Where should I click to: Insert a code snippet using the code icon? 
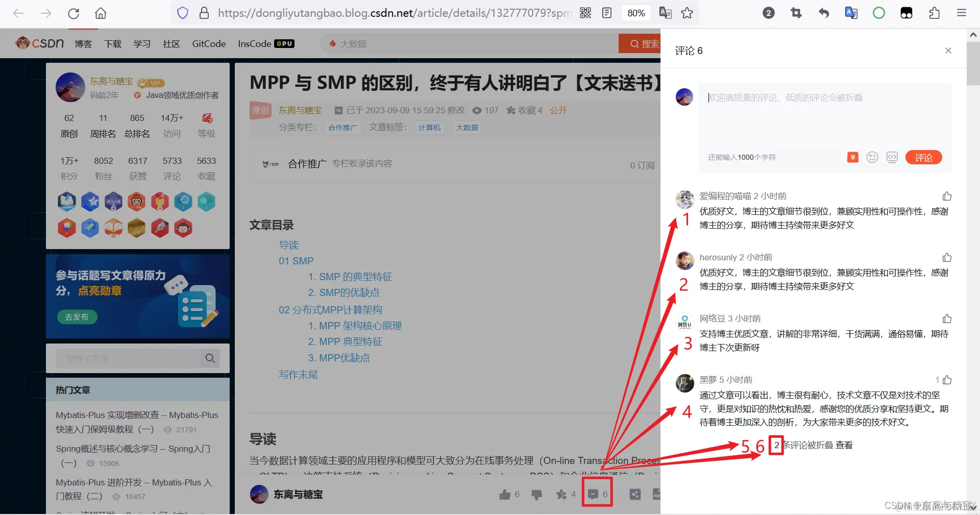coord(892,157)
